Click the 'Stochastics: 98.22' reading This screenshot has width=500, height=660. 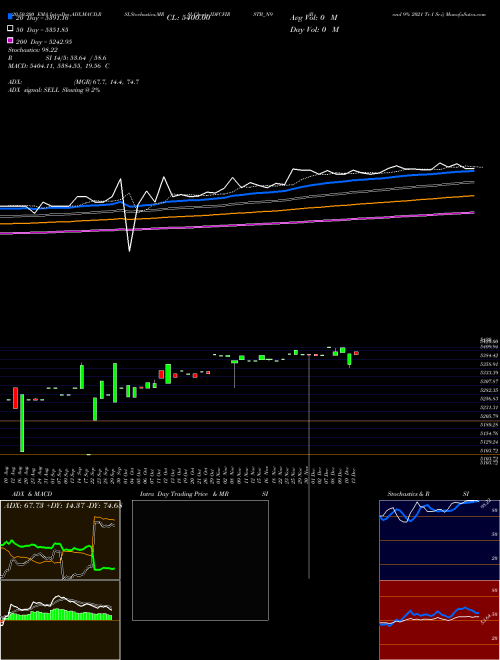click(33, 50)
